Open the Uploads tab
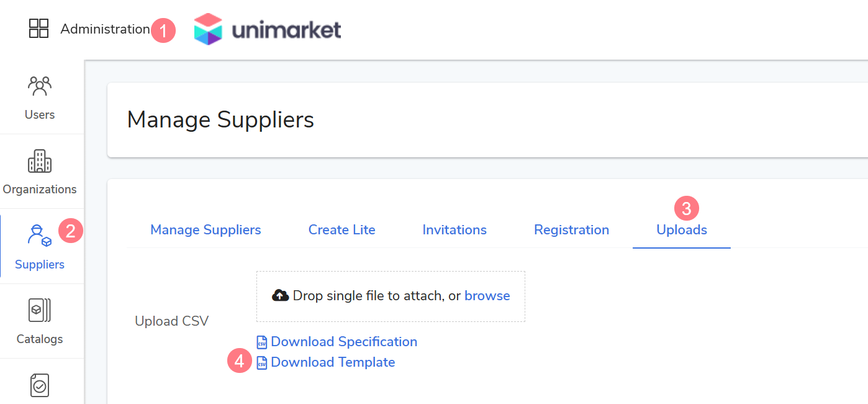The height and width of the screenshot is (404, 868). click(682, 230)
